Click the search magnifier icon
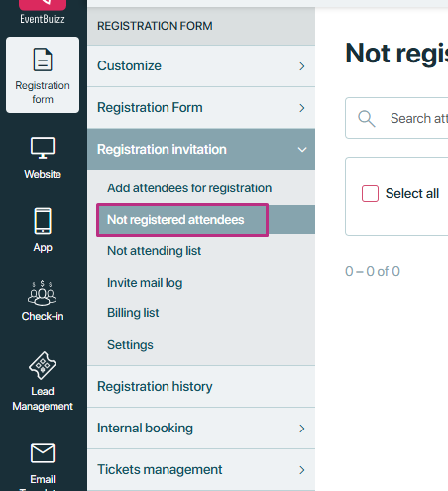The width and height of the screenshot is (448, 491). [x=367, y=119]
